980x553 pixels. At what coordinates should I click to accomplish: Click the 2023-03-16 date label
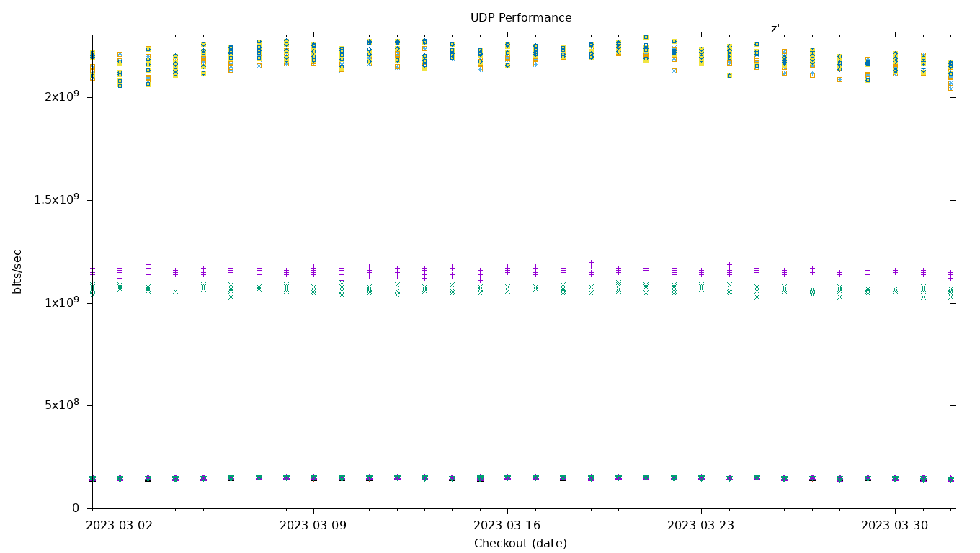pos(507,526)
